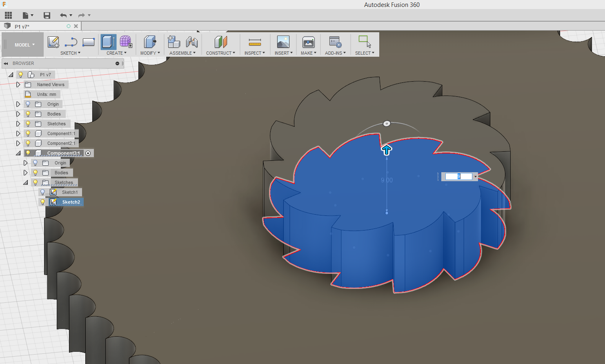Click the New Component icon
The width and height of the screenshot is (605, 364).
point(174,42)
